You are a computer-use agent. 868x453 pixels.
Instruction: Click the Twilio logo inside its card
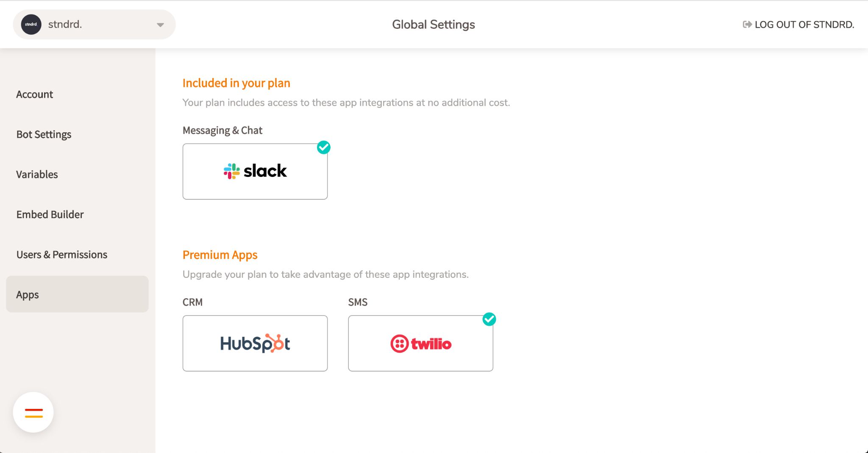(420, 343)
